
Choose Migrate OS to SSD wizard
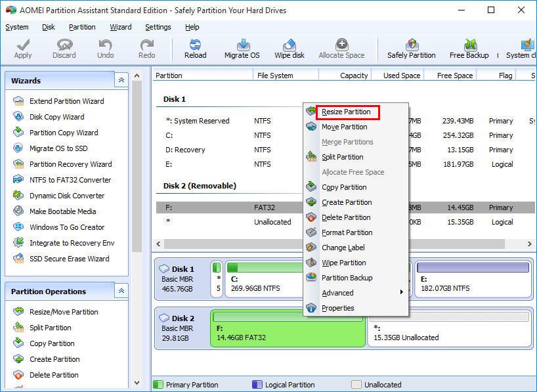[51, 148]
